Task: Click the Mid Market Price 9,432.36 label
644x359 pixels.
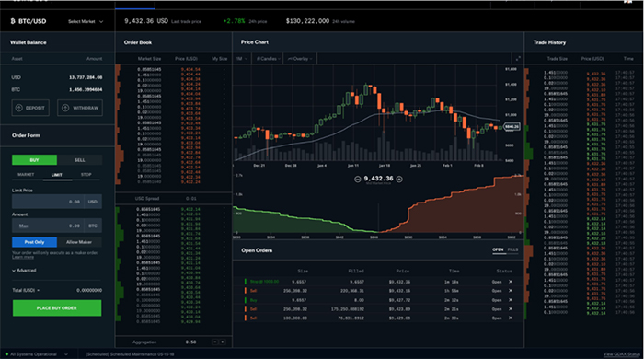Action: pos(378,179)
